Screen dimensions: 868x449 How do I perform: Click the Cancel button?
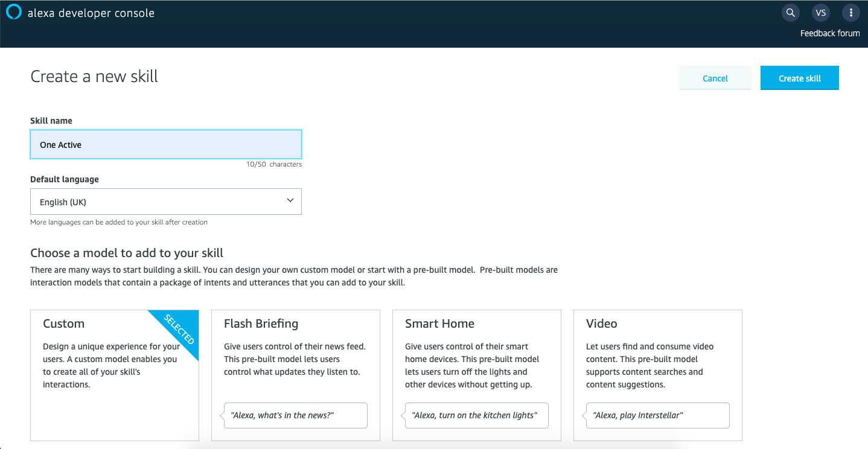click(x=715, y=78)
